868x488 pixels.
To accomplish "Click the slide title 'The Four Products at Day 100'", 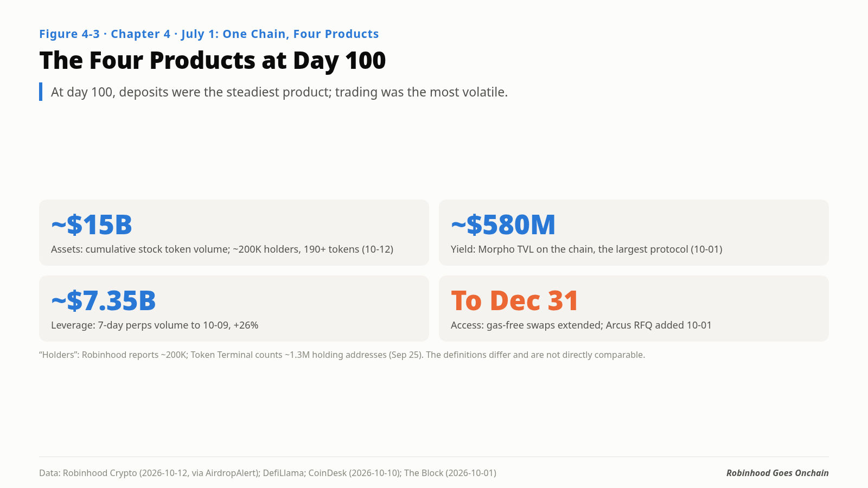I will tap(212, 61).
